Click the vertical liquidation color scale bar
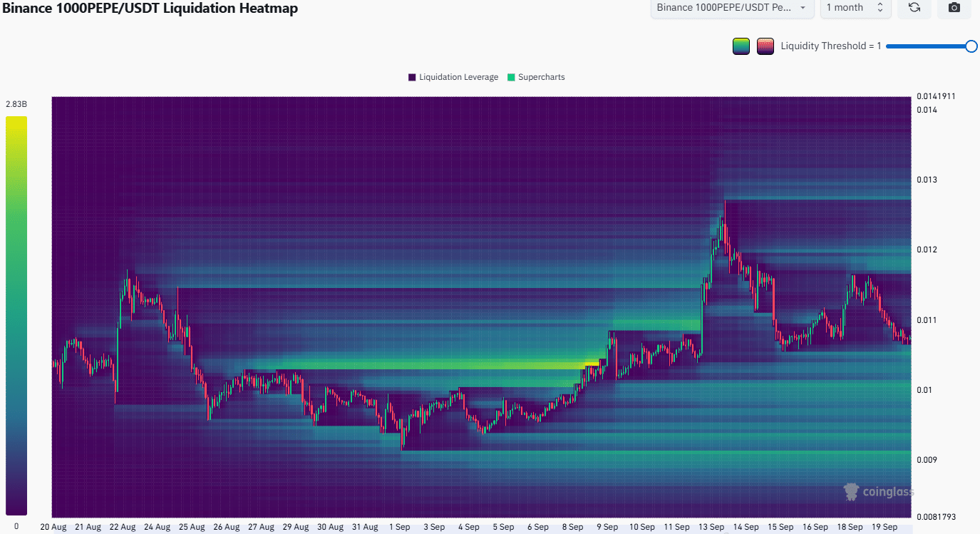 point(16,315)
